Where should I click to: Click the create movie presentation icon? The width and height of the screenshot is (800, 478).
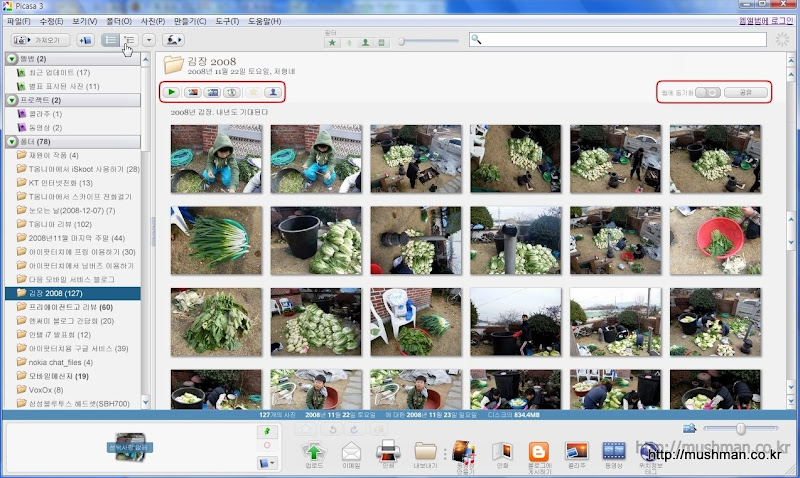[x=212, y=92]
